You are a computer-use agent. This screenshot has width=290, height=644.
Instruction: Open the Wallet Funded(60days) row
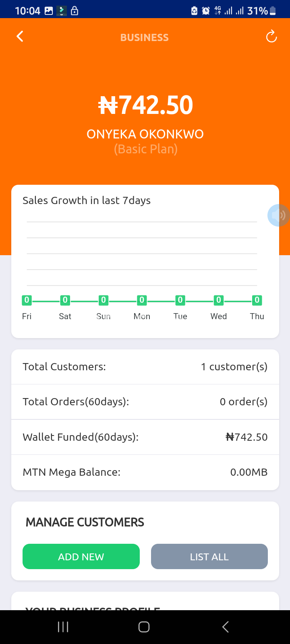point(145,437)
